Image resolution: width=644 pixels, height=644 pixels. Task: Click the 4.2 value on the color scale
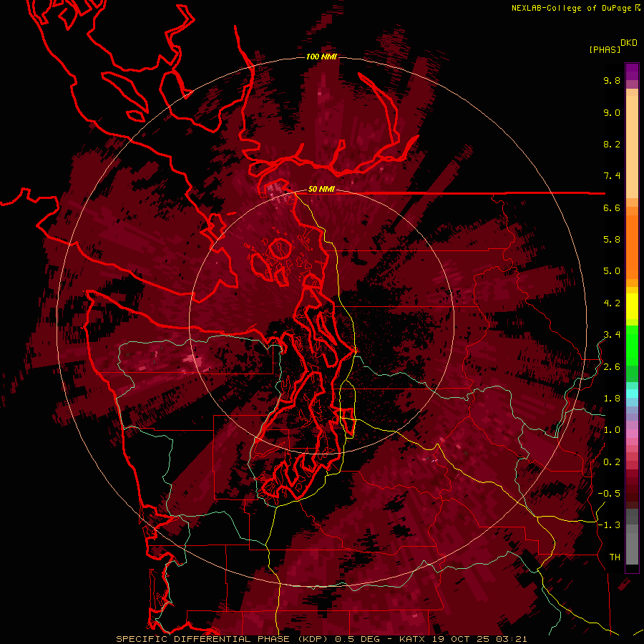[x=612, y=303]
